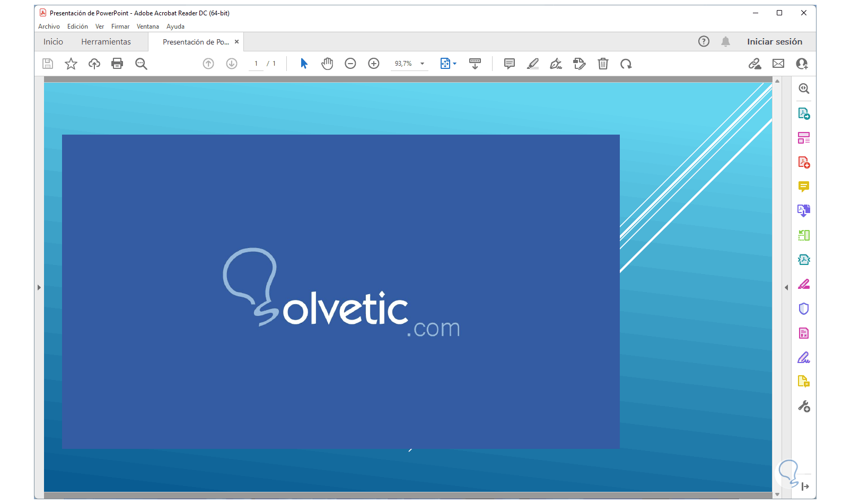Image resolution: width=851 pixels, height=504 pixels.
Task: Open the scrolling mode keyboard-arrow icon
Action: [x=475, y=64]
